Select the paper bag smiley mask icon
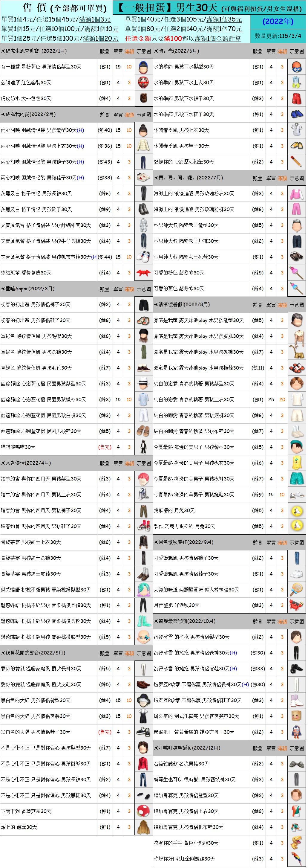This screenshot has width=308, height=868. (296, 716)
